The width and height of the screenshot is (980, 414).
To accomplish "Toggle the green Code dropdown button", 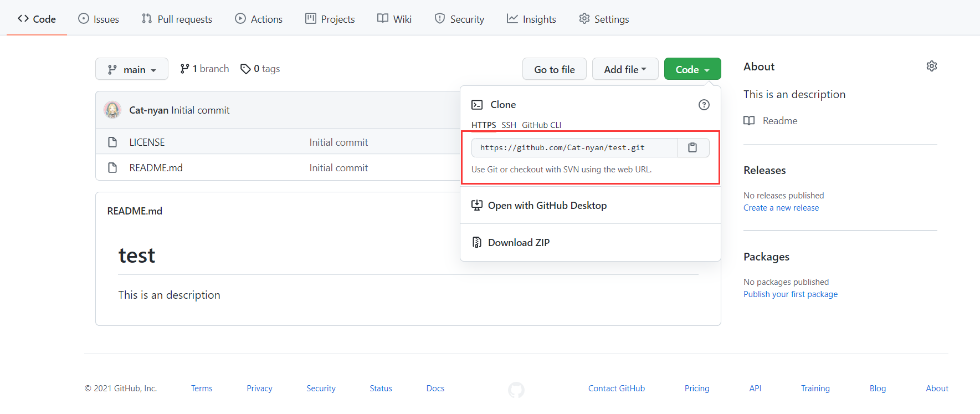I will tap(692, 69).
